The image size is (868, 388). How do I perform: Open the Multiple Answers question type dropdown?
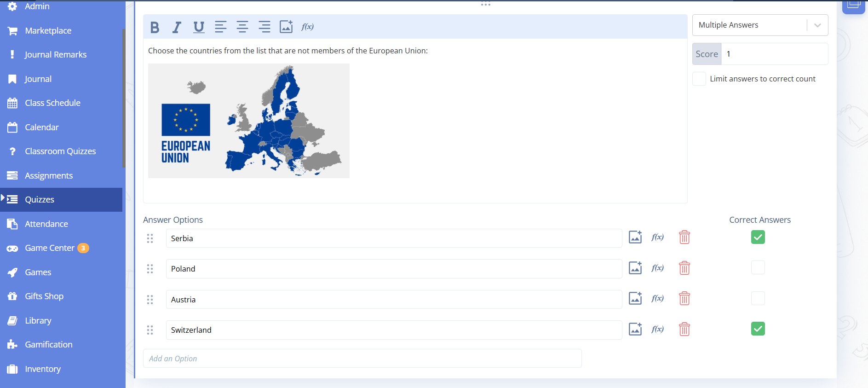(759, 25)
